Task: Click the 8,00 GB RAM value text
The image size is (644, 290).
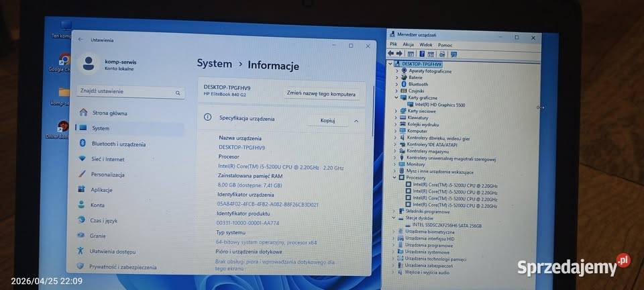Action: point(250,185)
